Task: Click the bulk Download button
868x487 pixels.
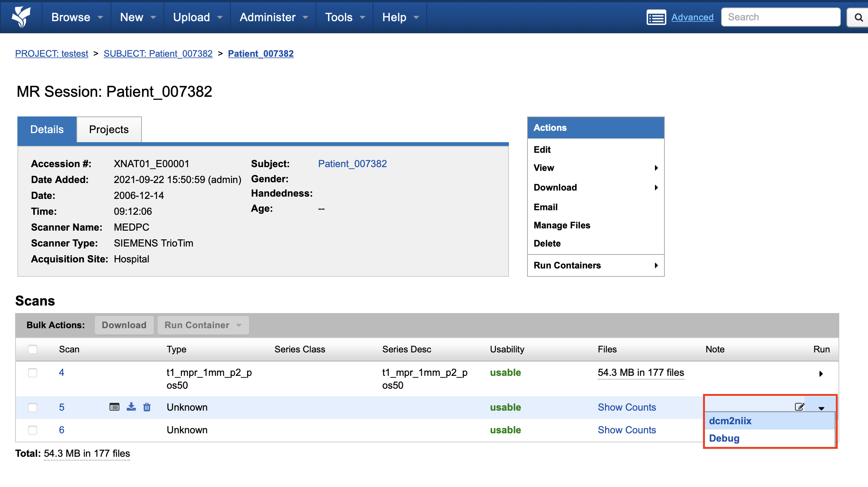Action: coord(124,325)
